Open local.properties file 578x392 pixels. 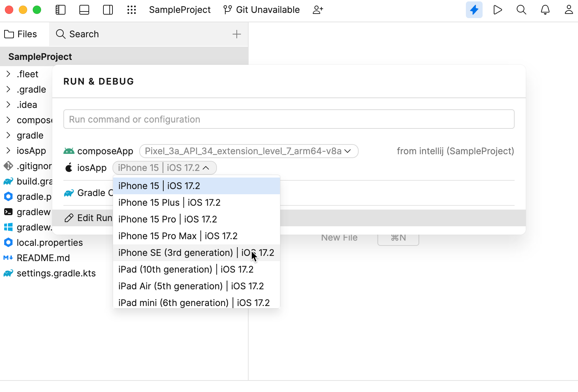click(x=50, y=243)
